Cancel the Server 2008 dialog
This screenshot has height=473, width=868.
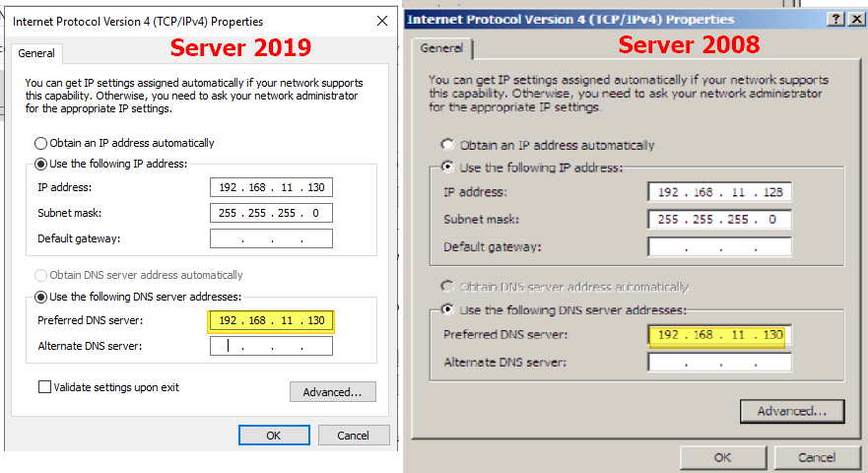click(x=817, y=457)
